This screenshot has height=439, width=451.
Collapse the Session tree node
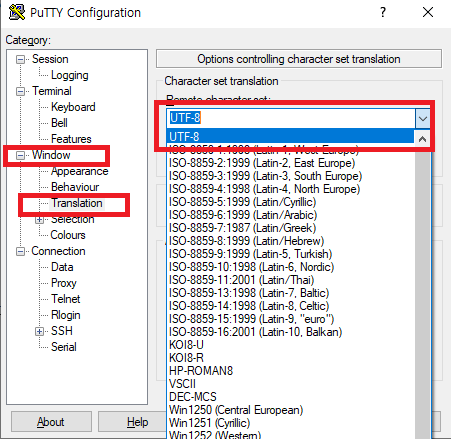(x=21, y=60)
